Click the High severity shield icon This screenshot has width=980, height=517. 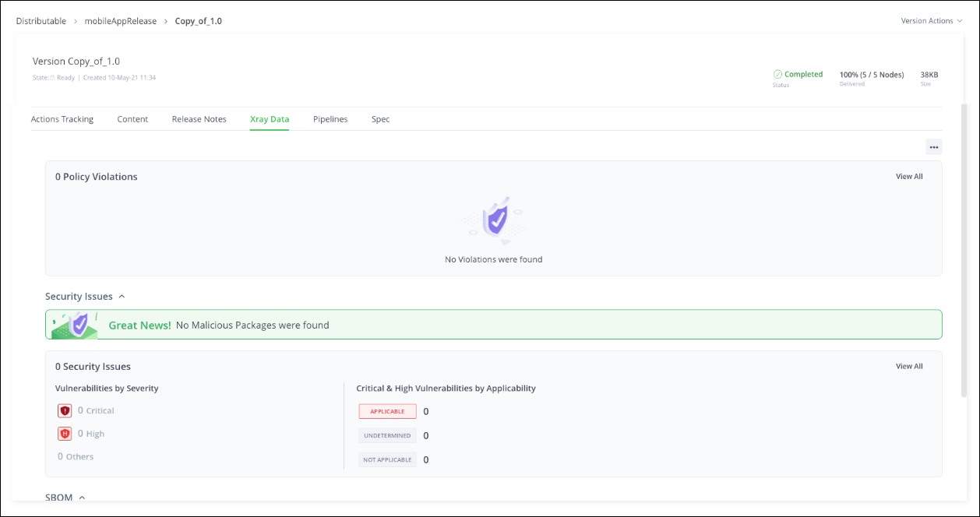(65, 434)
